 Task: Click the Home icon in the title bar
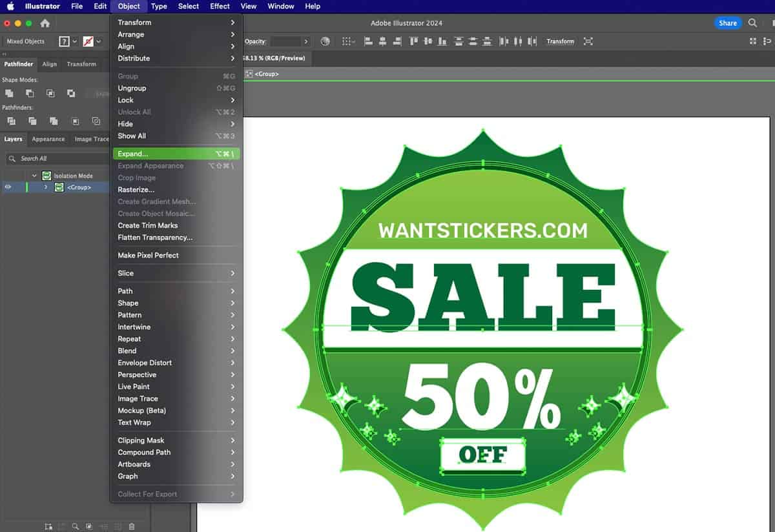[45, 23]
